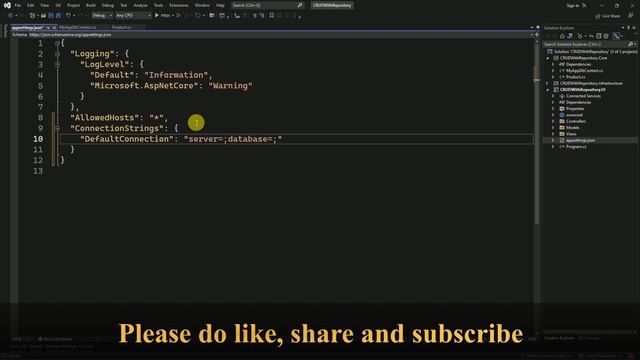
Task: Open the Extensions menu
Action: point(179,5)
